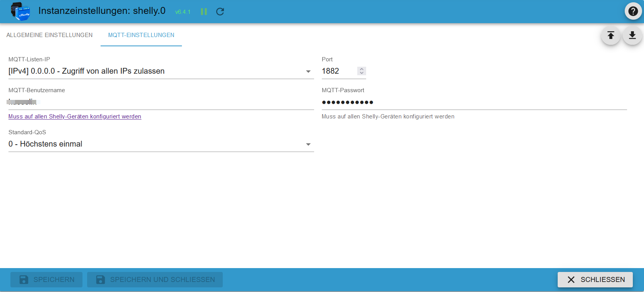Viewport: 644px width, 292px height.
Task: Click the MQTT-Benutzername input field
Action: (161, 102)
